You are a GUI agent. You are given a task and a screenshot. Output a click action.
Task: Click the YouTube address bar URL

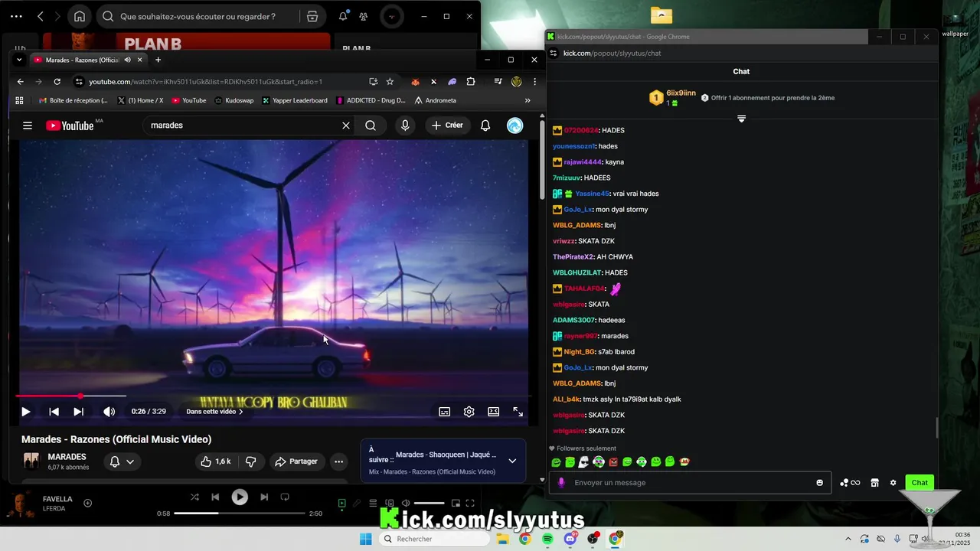click(205, 82)
